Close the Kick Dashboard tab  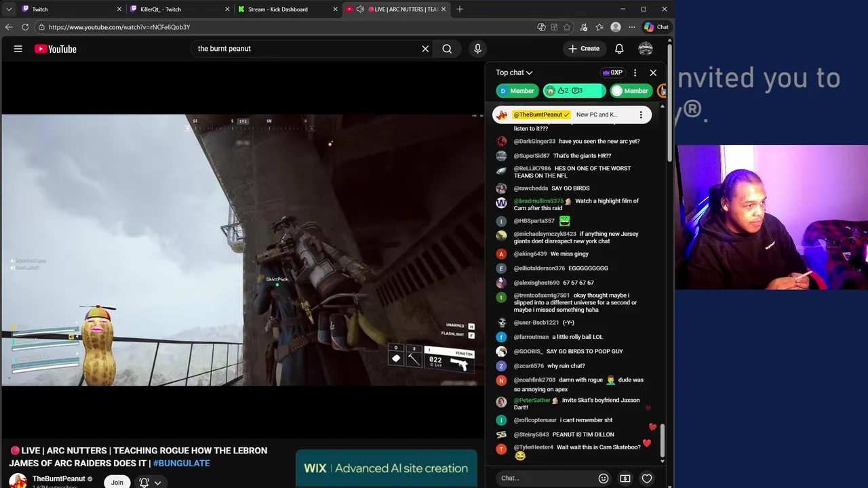coord(335,9)
